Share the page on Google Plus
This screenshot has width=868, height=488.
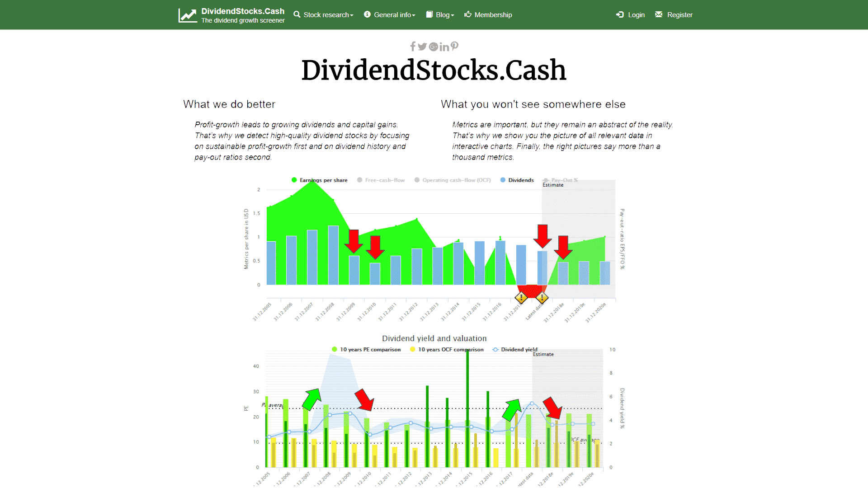[434, 47]
